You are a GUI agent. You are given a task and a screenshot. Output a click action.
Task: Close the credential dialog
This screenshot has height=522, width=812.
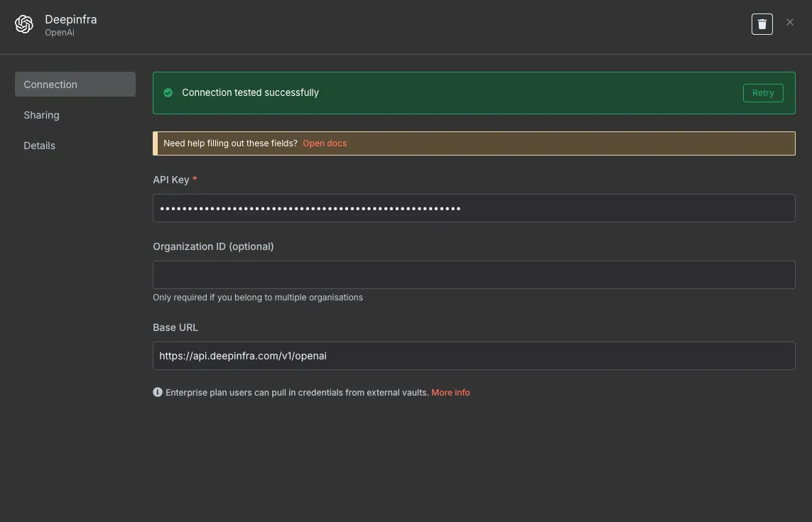(x=789, y=22)
